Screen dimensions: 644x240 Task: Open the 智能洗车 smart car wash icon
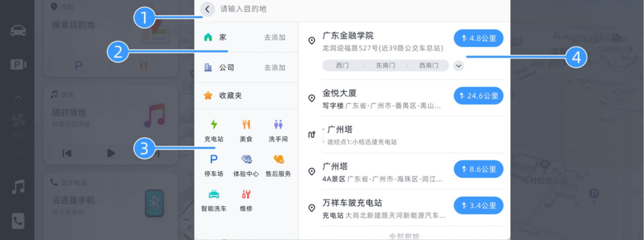point(214,200)
